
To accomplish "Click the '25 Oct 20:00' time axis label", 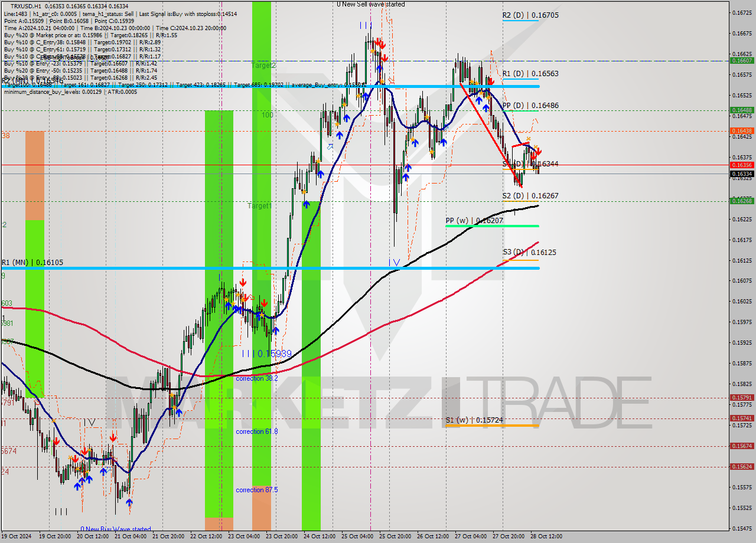I will coord(395,537).
